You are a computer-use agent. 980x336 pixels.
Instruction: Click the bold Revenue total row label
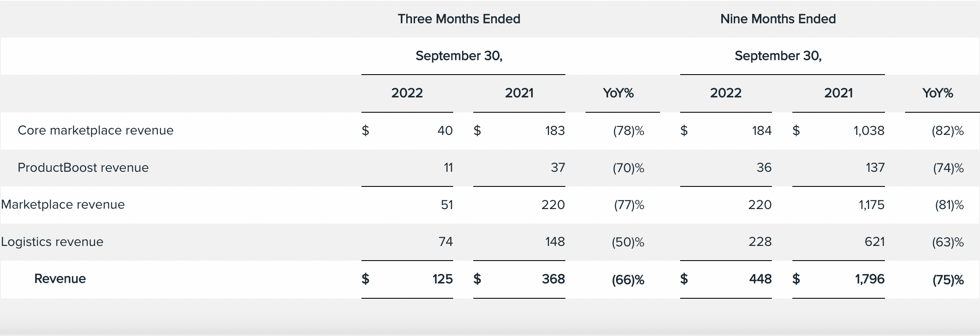[60, 279]
